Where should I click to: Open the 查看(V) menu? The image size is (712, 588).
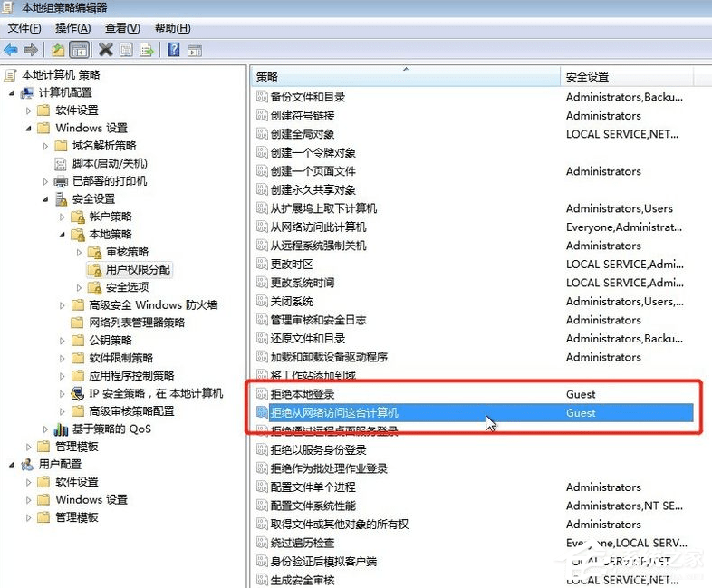pyautogui.click(x=122, y=28)
